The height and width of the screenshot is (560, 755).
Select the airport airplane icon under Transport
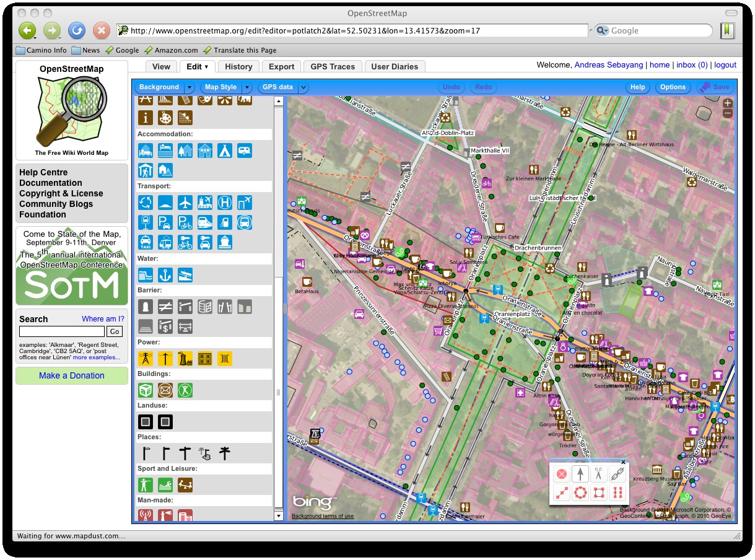point(185,203)
